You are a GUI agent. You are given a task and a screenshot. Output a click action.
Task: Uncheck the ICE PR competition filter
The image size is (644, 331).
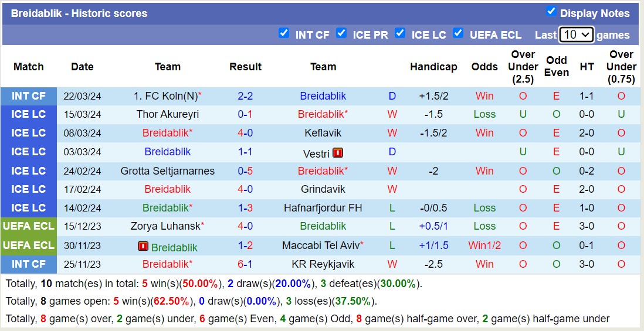(x=341, y=33)
